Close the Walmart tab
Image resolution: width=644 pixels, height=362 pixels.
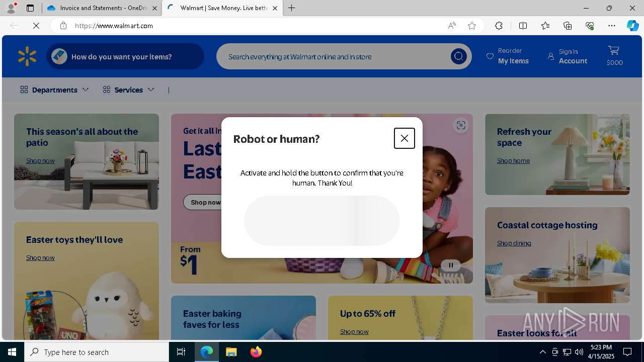[x=275, y=8]
